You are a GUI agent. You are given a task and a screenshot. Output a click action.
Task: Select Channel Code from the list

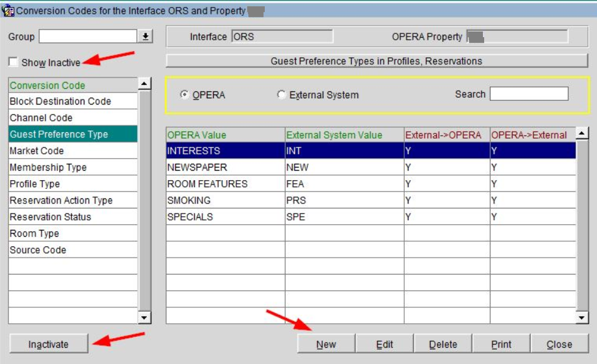coord(41,118)
